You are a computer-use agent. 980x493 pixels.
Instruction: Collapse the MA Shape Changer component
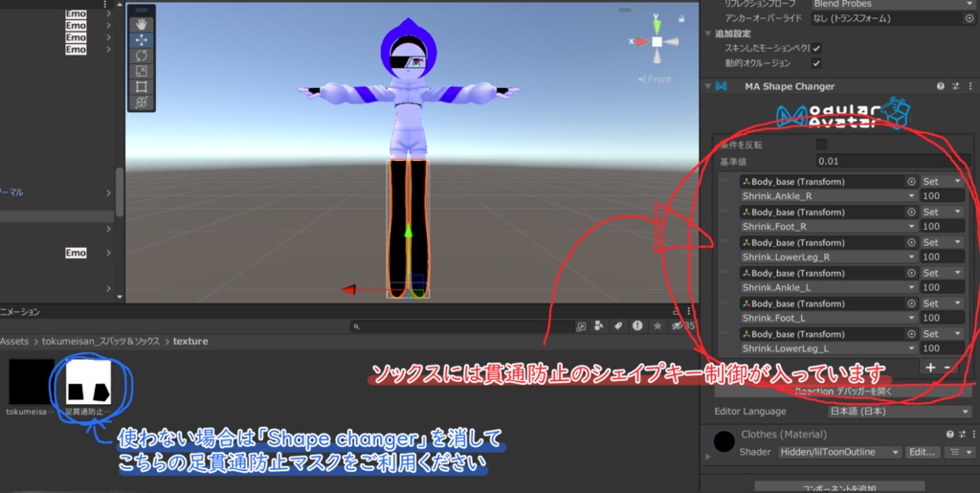pos(708,86)
